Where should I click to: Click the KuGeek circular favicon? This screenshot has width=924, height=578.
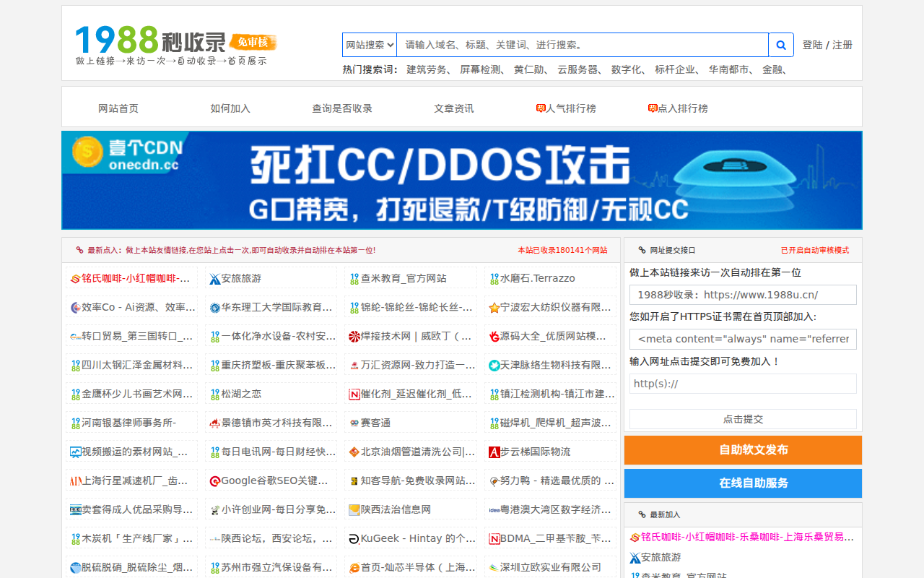pos(352,538)
